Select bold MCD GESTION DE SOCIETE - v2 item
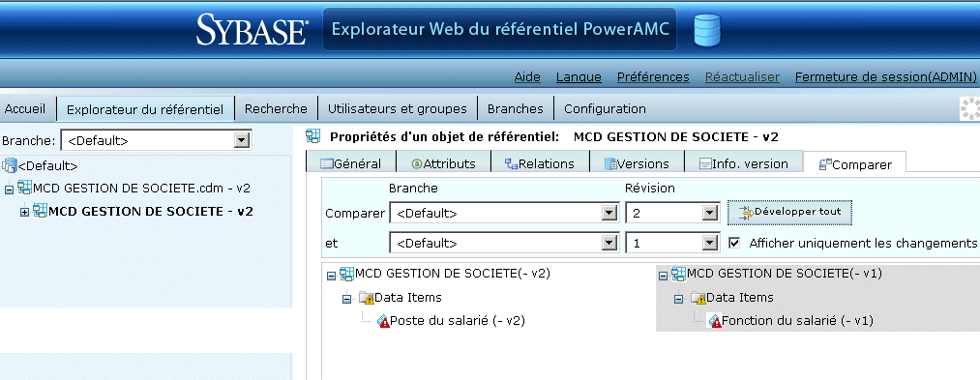Image resolution: width=980 pixels, height=380 pixels. (x=151, y=211)
